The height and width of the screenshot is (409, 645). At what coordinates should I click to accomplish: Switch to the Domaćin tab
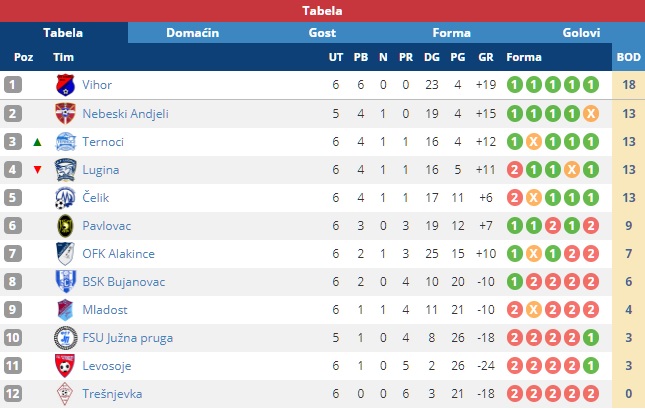(193, 33)
